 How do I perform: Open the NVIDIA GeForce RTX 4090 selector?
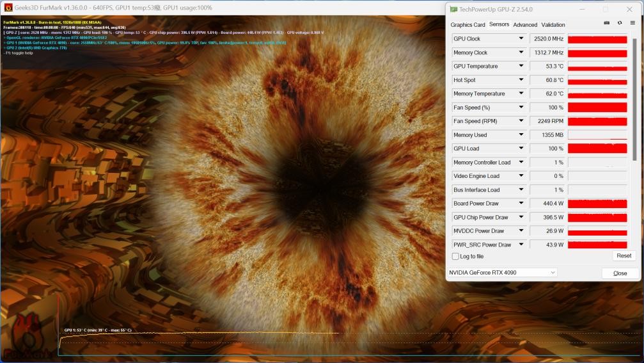[x=502, y=273]
